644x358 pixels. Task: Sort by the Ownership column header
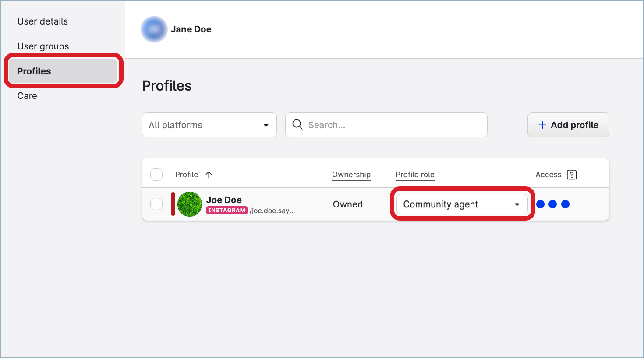click(x=351, y=174)
